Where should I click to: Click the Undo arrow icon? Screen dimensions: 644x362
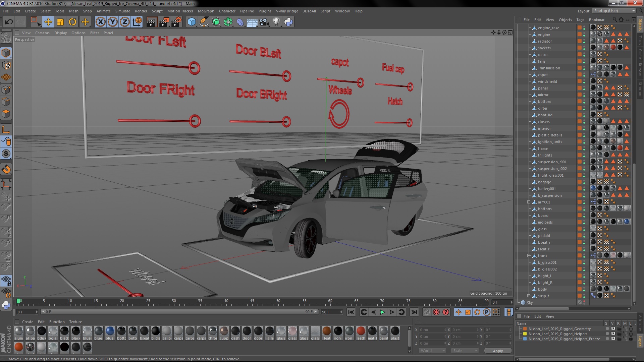(9, 22)
